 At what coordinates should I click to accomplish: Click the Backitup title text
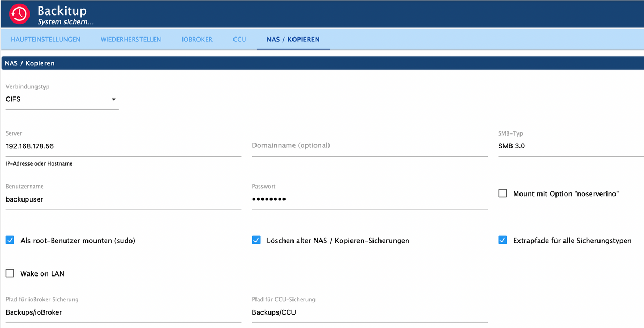pyautogui.click(x=62, y=11)
